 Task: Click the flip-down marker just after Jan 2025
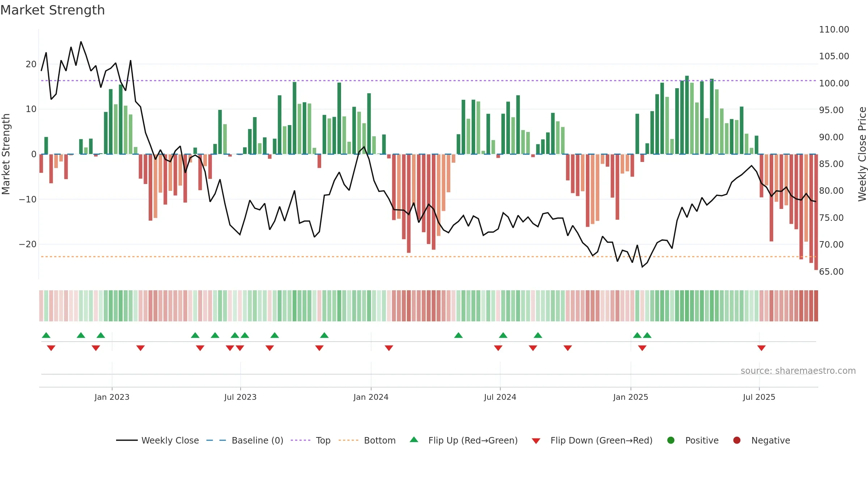pos(642,348)
